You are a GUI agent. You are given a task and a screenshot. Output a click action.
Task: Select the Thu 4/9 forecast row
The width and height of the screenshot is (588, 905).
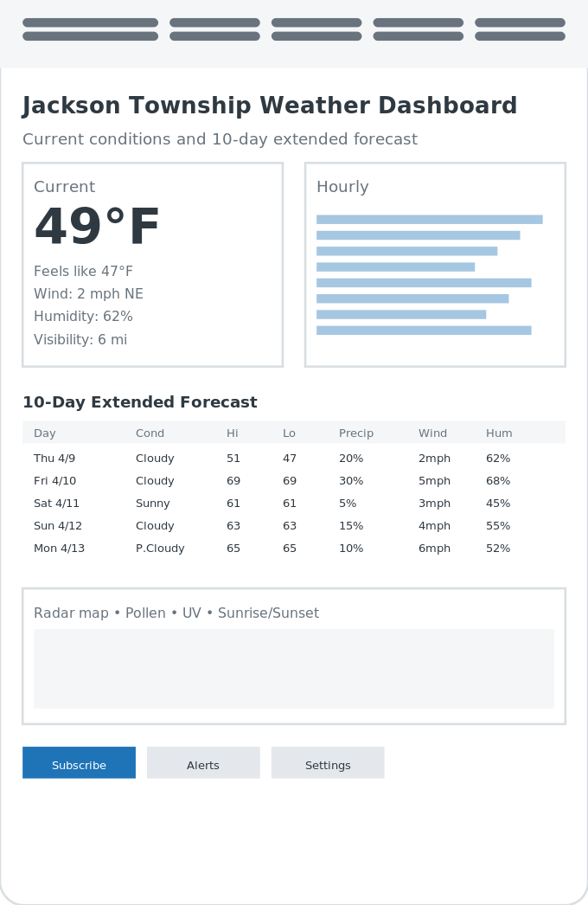point(294,459)
